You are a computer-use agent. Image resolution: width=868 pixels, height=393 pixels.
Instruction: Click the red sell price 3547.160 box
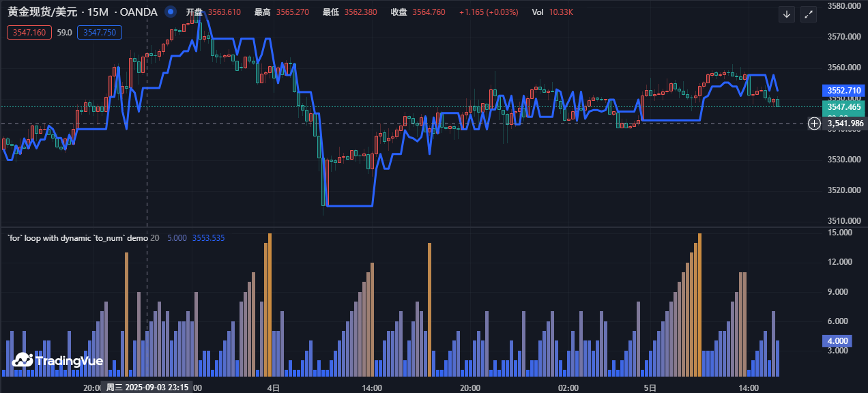(29, 32)
